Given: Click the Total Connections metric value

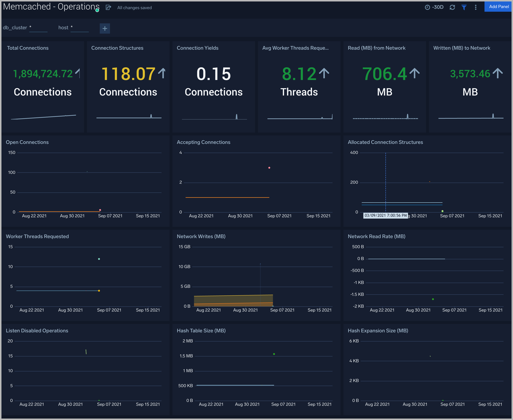Looking at the screenshot, I should coord(43,74).
